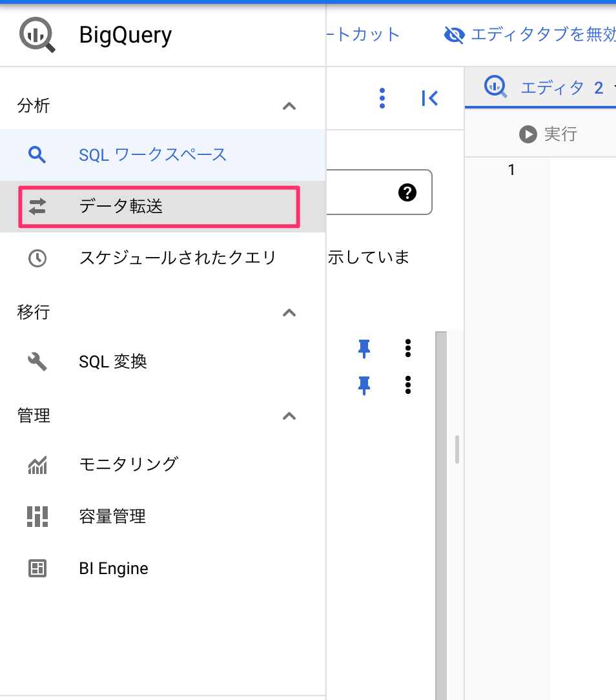Collapse the 移行 section chevron
The width and height of the screenshot is (616, 700).
[x=289, y=313]
